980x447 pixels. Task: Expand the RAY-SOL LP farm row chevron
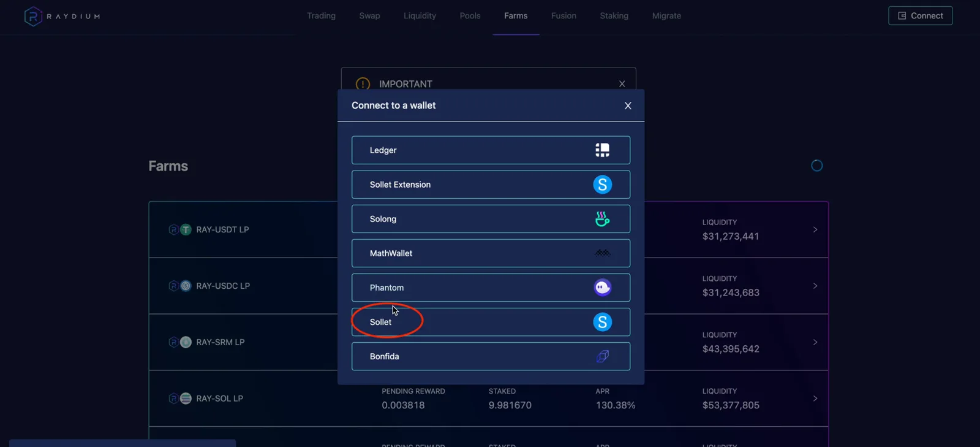(815, 399)
